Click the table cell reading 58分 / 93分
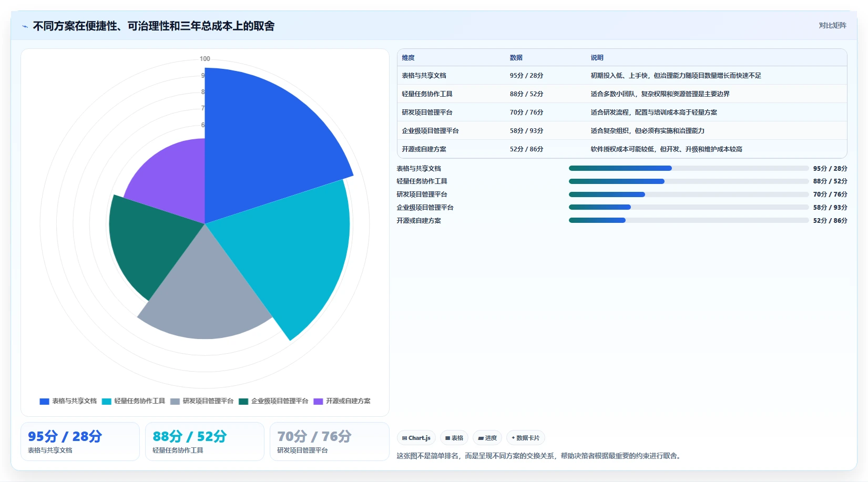This screenshot has width=868, height=482. 526,131
